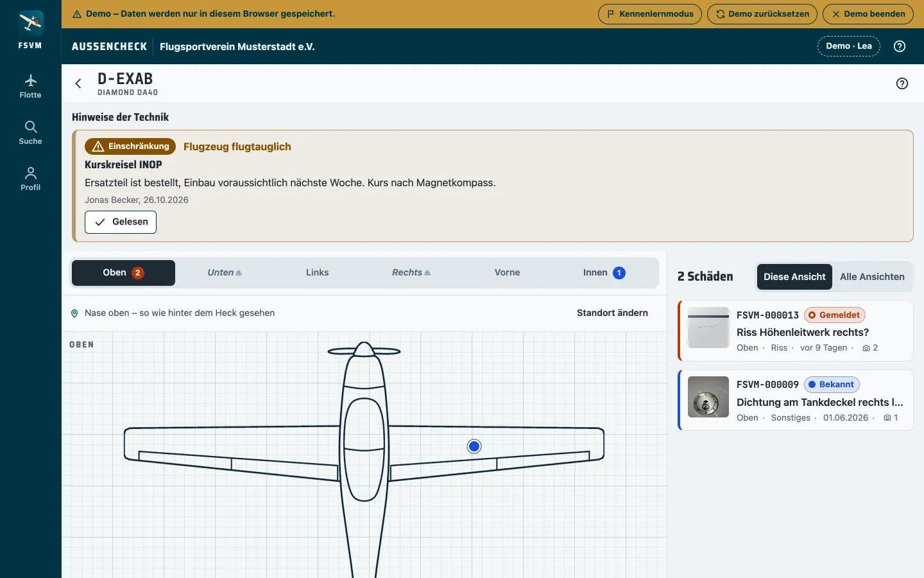Open Suche in the sidebar

pyautogui.click(x=30, y=133)
